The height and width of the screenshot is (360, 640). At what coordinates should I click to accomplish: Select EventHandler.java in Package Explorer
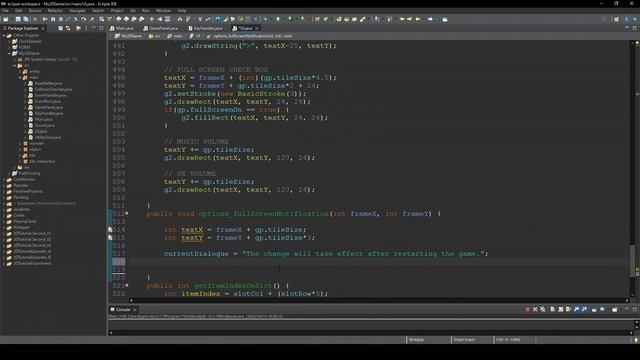51,95
